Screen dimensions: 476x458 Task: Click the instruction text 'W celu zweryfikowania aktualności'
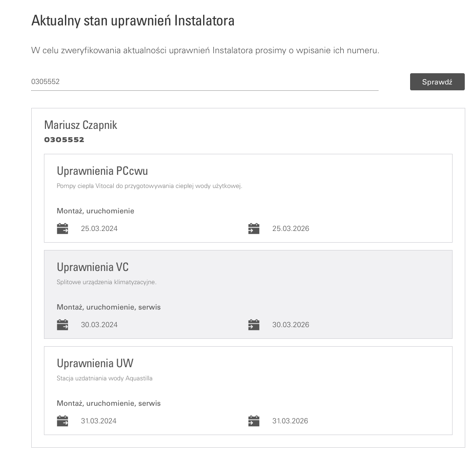205,50
